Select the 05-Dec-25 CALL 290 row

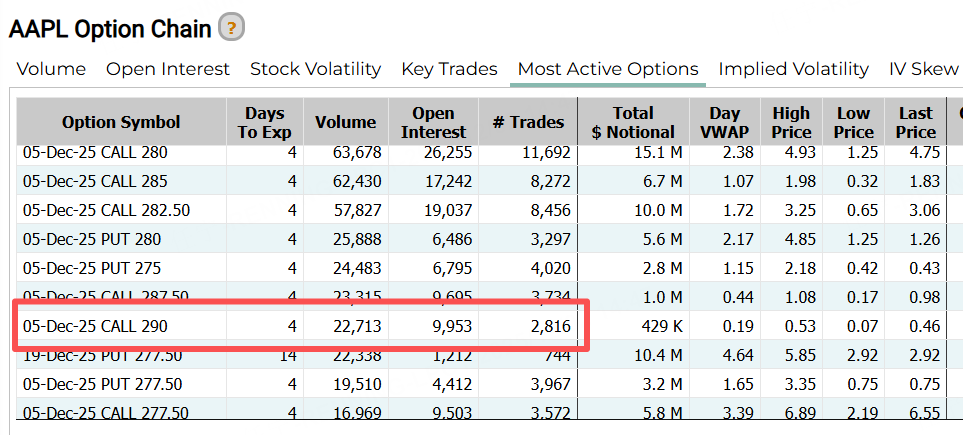pos(95,326)
